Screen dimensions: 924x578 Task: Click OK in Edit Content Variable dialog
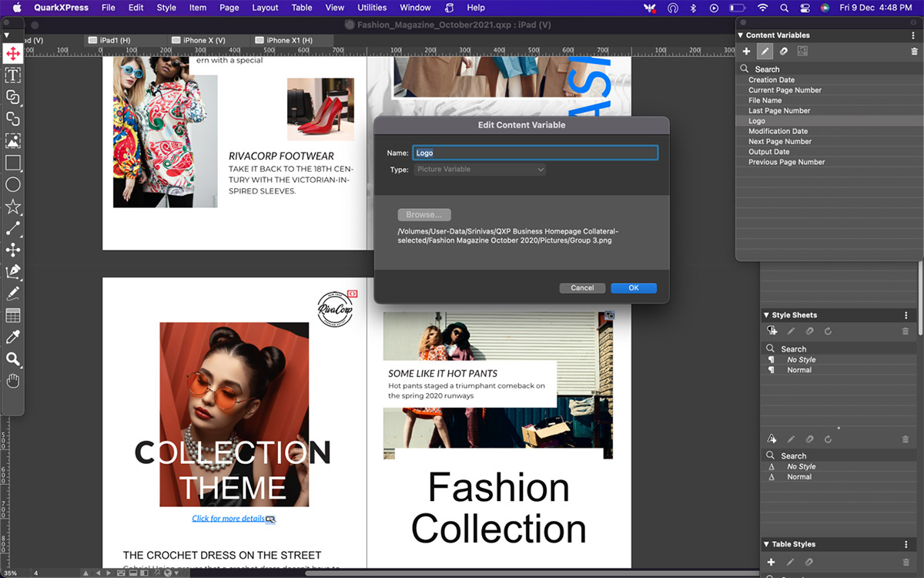tap(633, 287)
